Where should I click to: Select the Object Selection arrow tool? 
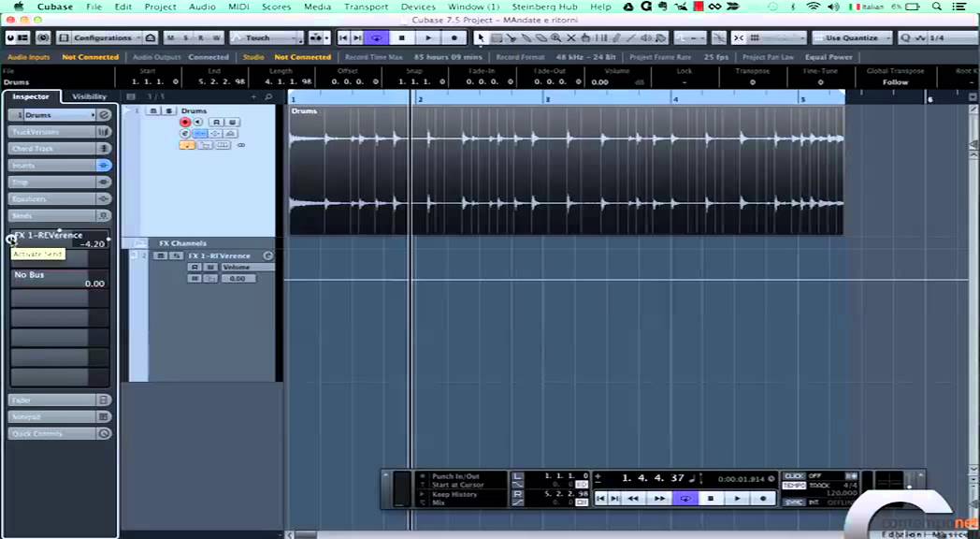tap(481, 37)
